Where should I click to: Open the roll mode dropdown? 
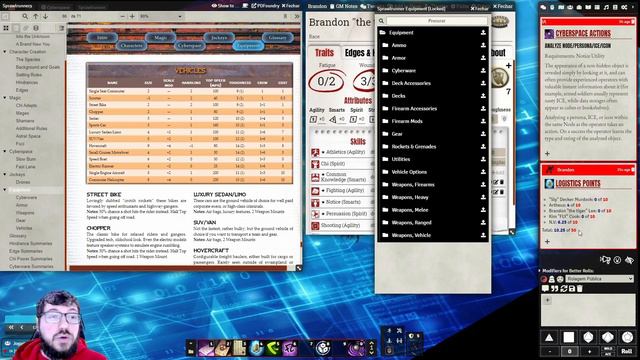pos(599,279)
